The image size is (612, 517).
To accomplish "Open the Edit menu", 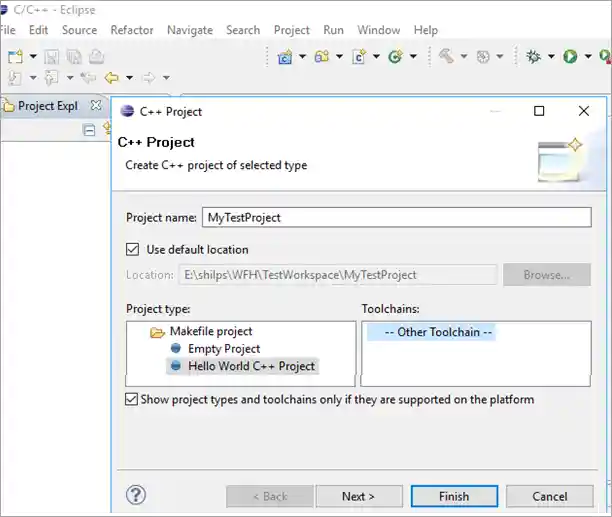I will tap(38, 30).
